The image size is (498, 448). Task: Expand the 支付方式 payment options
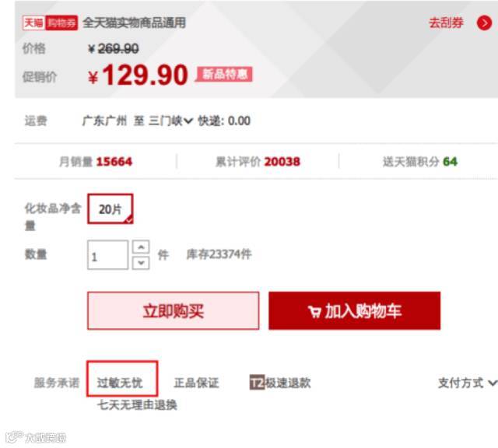pos(468,383)
